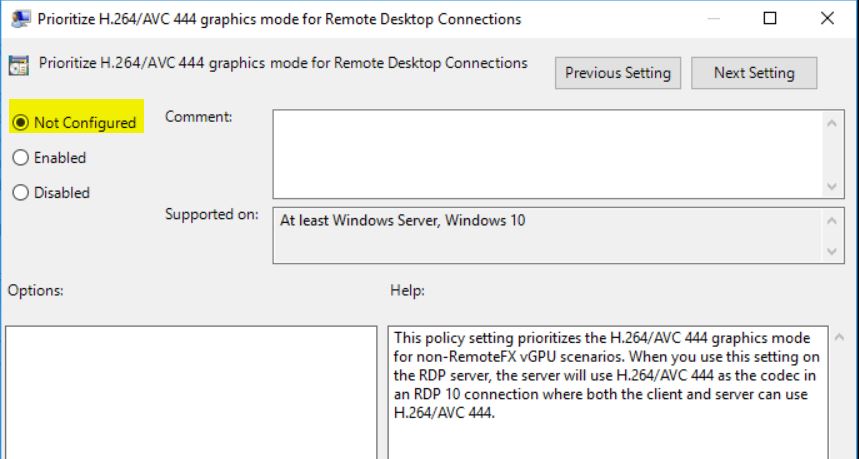Select the Disabled radio button

click(20, 193)
